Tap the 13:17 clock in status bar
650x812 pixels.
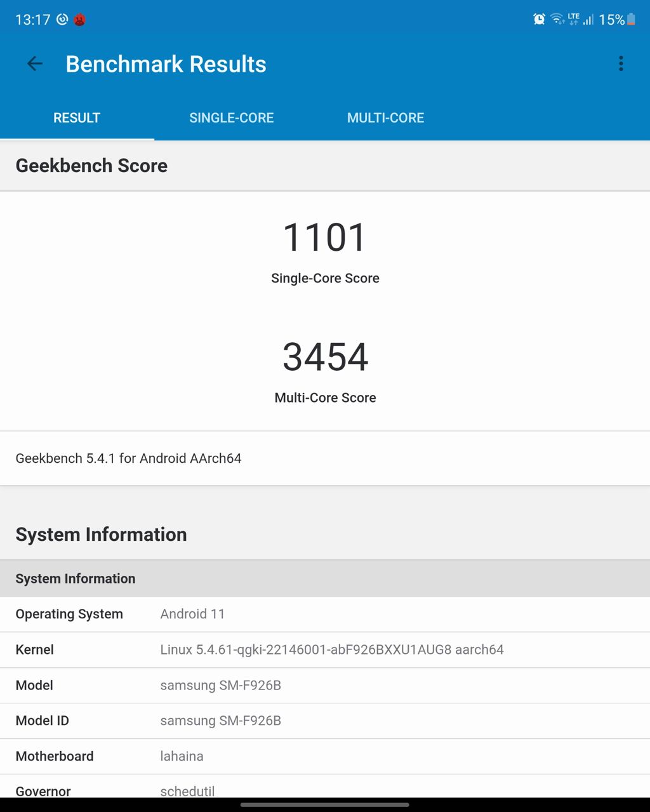(32, 20)
